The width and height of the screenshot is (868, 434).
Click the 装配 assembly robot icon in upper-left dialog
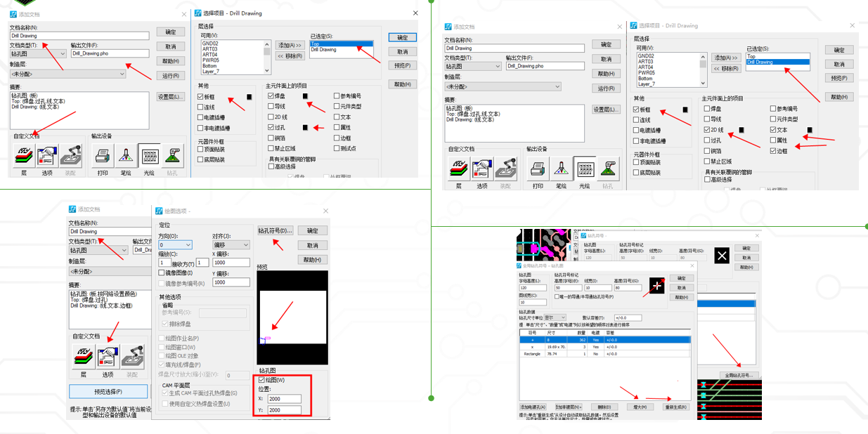click(70, 154)
